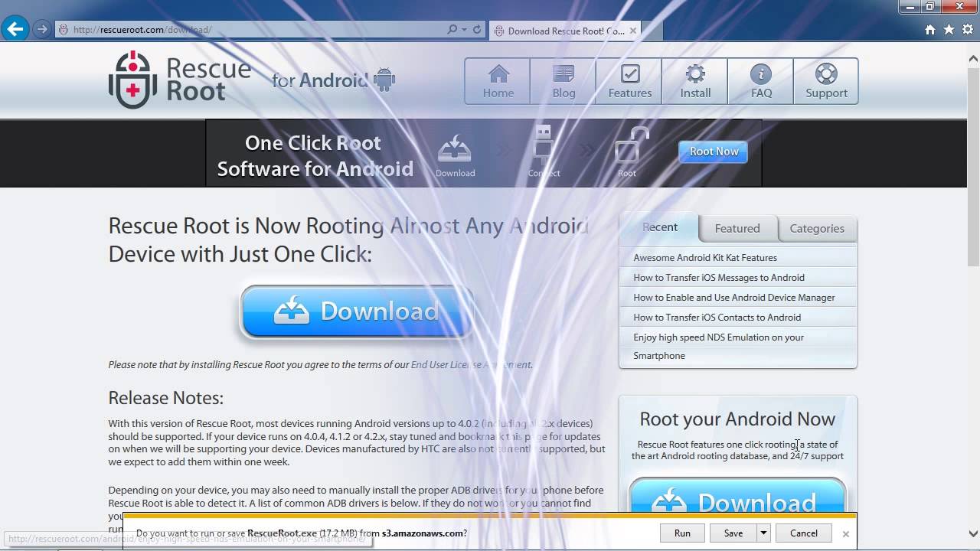
Task: Open the Support navigation item
Action: coord(826,81)
